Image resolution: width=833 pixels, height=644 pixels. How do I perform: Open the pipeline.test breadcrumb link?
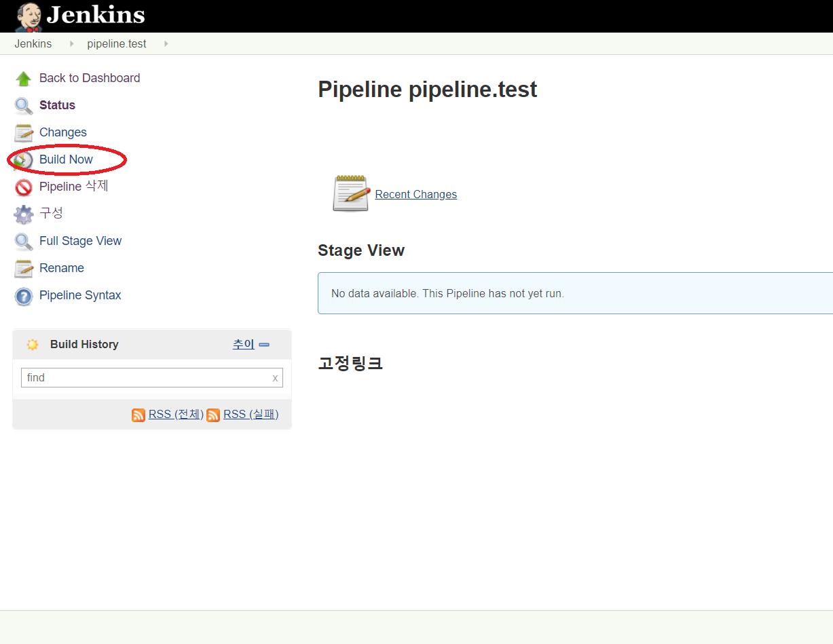117,43
